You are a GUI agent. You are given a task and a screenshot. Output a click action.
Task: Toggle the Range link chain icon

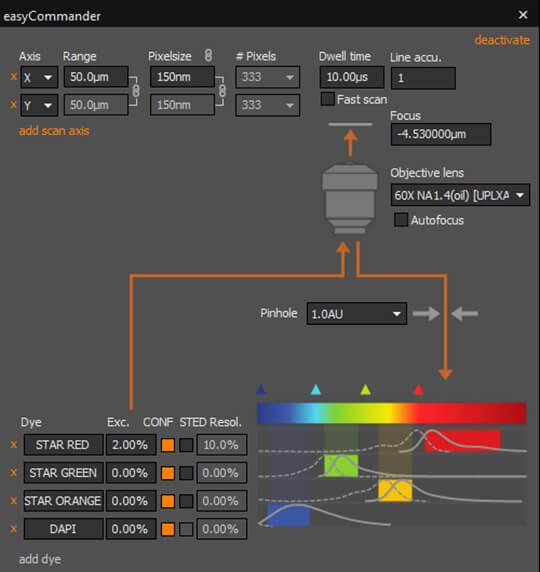[136, 91]
